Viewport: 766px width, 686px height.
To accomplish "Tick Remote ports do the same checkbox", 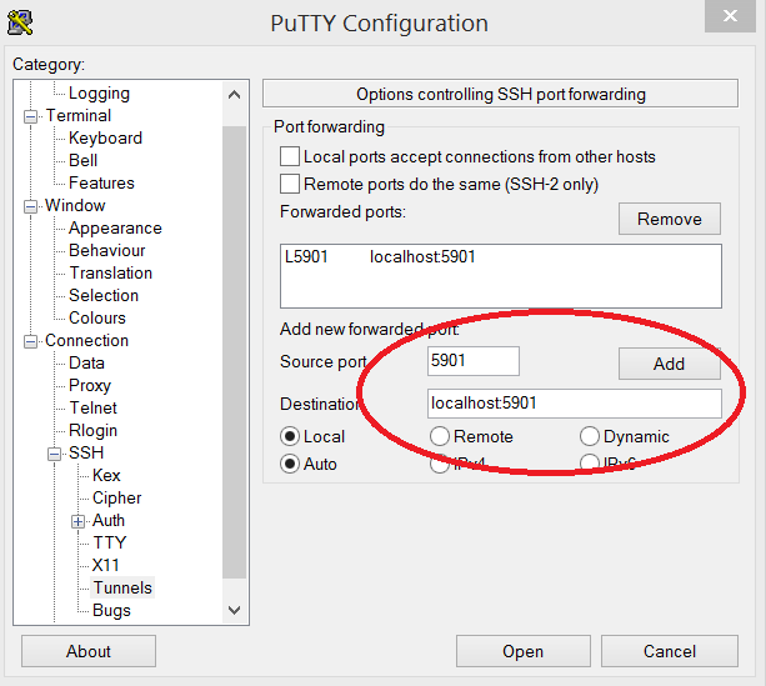I will 290,184.
